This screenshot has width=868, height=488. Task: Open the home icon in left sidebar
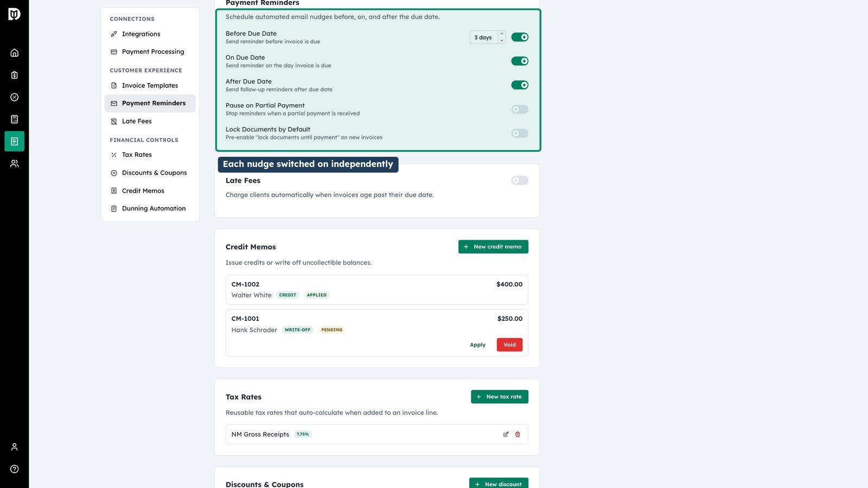(15, 53)
